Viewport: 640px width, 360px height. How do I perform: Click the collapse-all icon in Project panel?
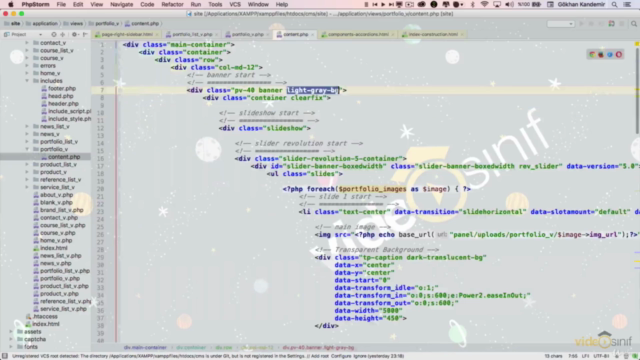point(62,34)
